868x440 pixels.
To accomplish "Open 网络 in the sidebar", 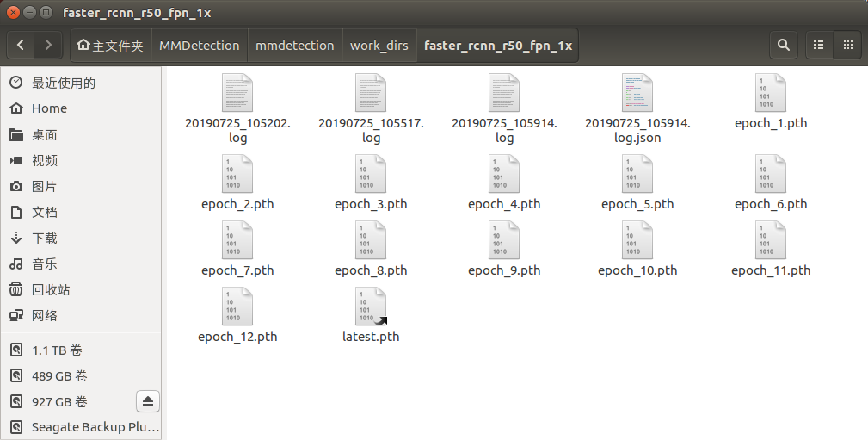I will [x=81, y=315].
